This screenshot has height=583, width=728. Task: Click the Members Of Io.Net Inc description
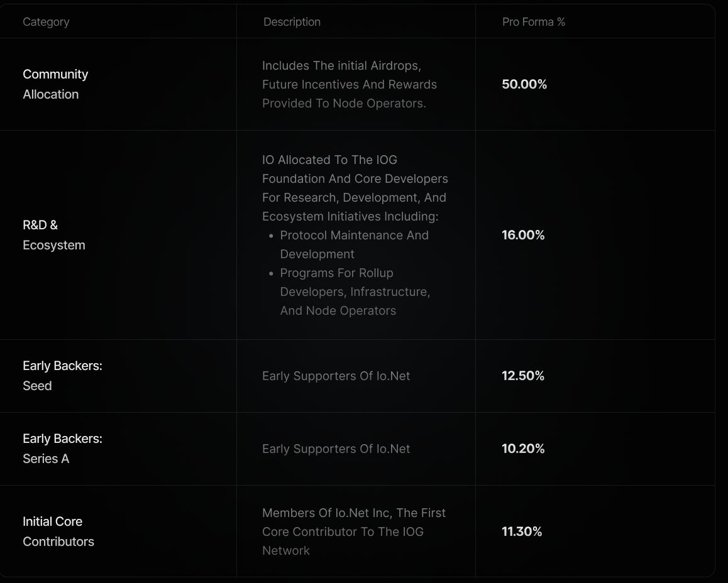pos(354,531)
